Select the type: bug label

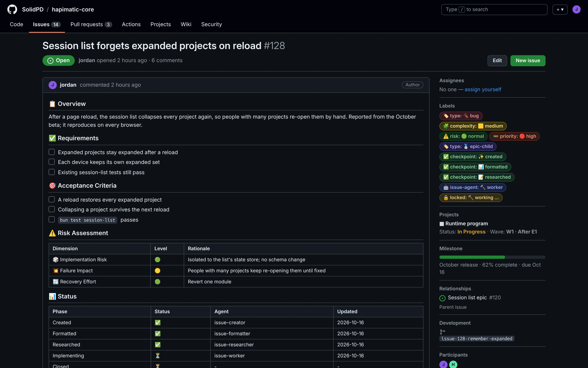461,116
